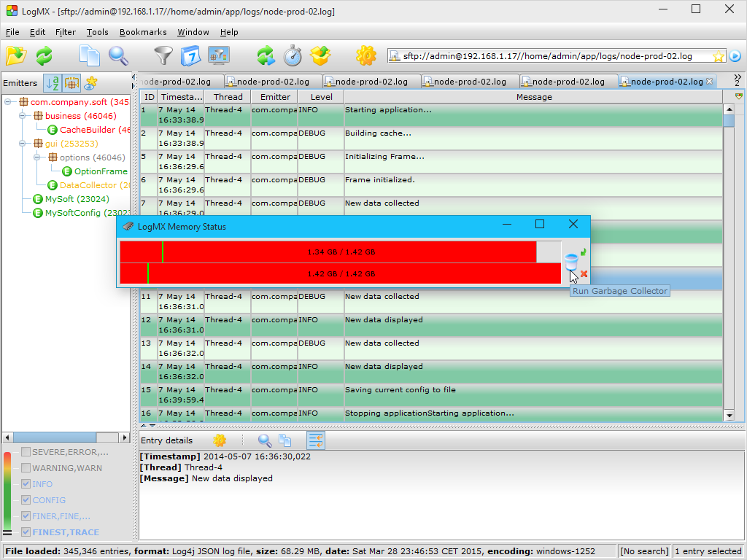Viewport: 747px width, 560px height.
Task: Open the File menu
Action: point(12,32)
